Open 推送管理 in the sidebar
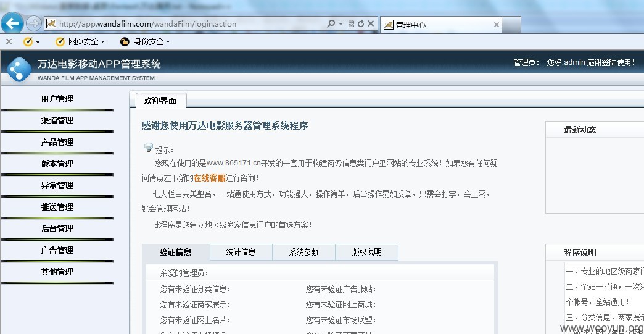This screenshot has height=334, width=644. (57, 207)
